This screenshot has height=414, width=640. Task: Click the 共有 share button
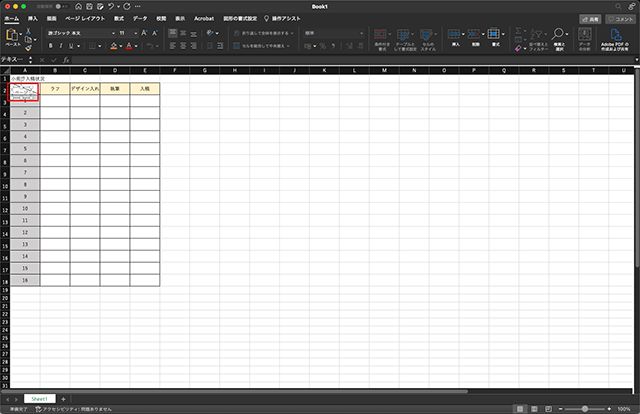pos(589,18)
